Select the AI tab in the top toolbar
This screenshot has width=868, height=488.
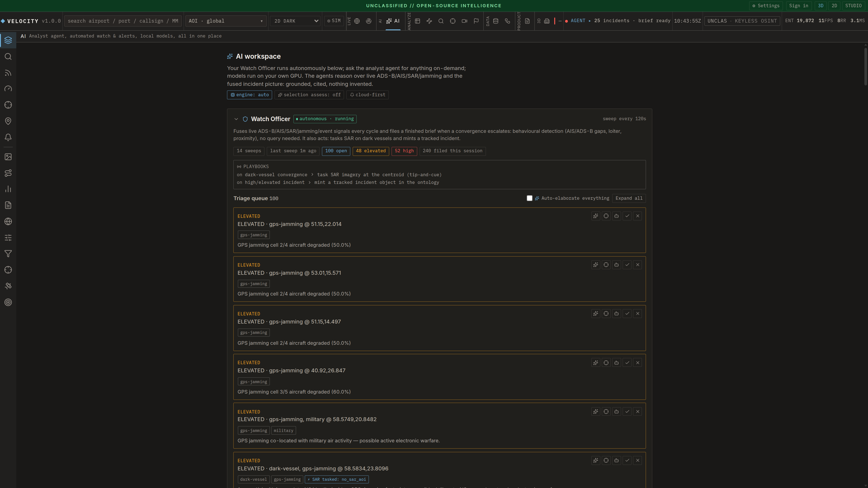(393, 21)
